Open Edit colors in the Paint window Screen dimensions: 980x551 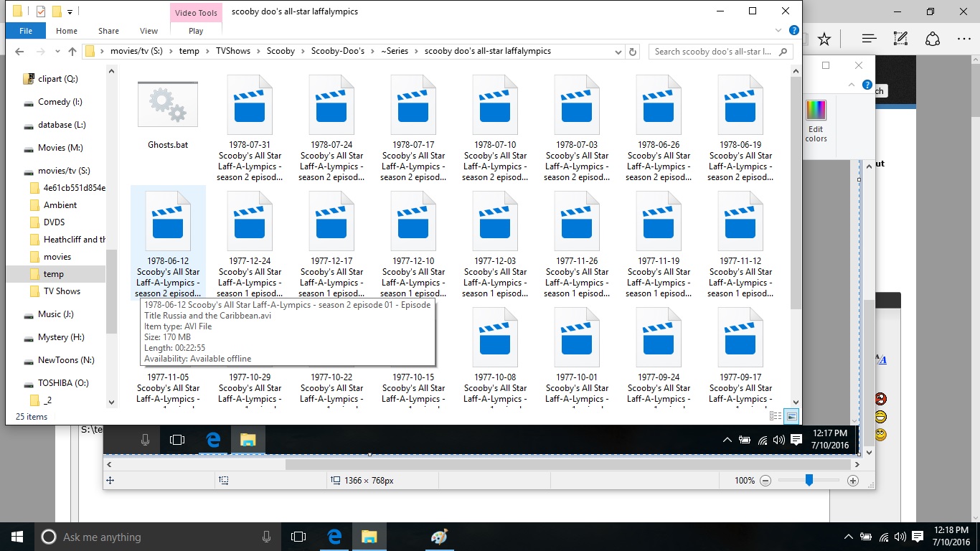(x=816, y=121)
